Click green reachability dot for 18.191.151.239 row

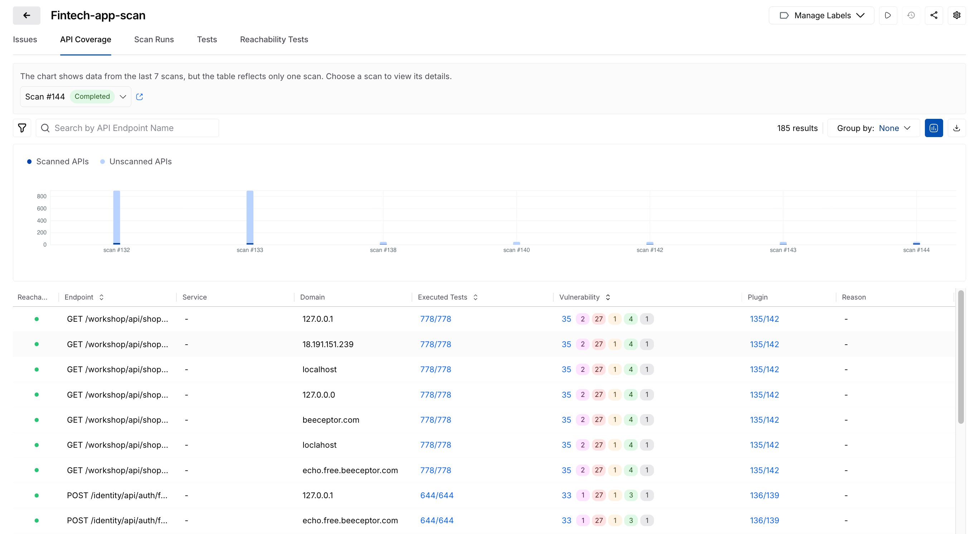(x=37, y=344)
